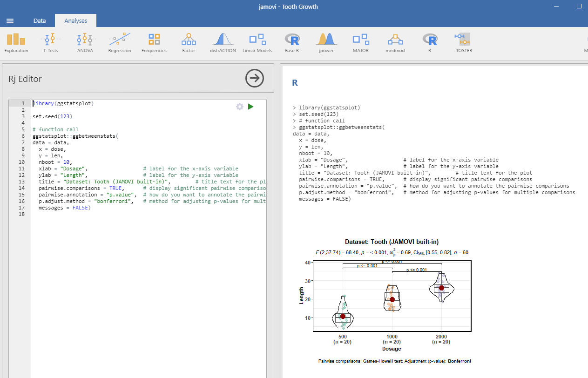Select the Factor analysis icon
This screenshot has height=378, width=588.
pos(188,42)
